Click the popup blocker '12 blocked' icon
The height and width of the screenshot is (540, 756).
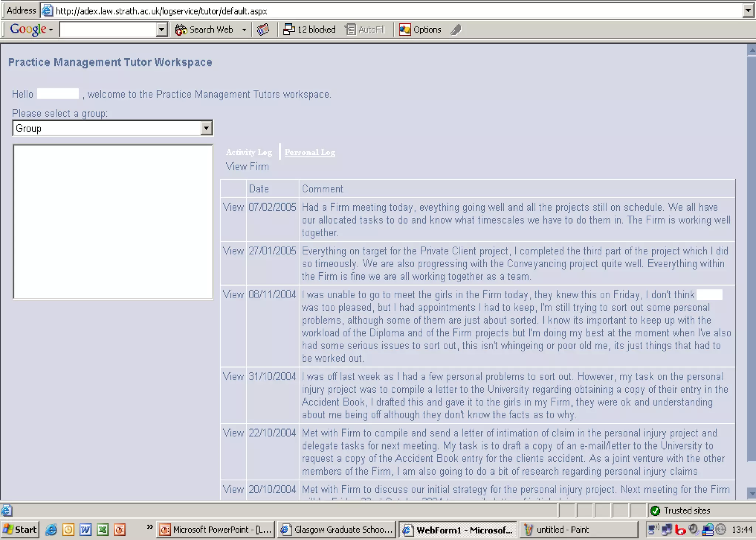point(289,30)
